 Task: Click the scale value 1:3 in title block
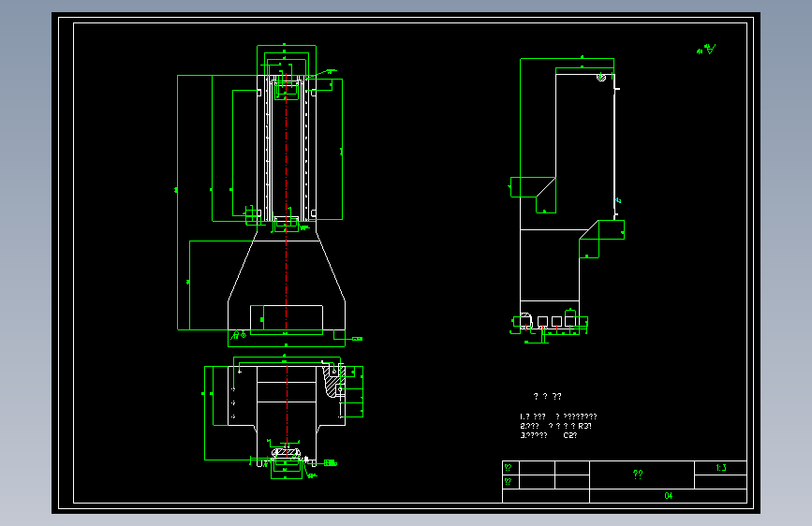pyautogui.click(x=721, y=467)
